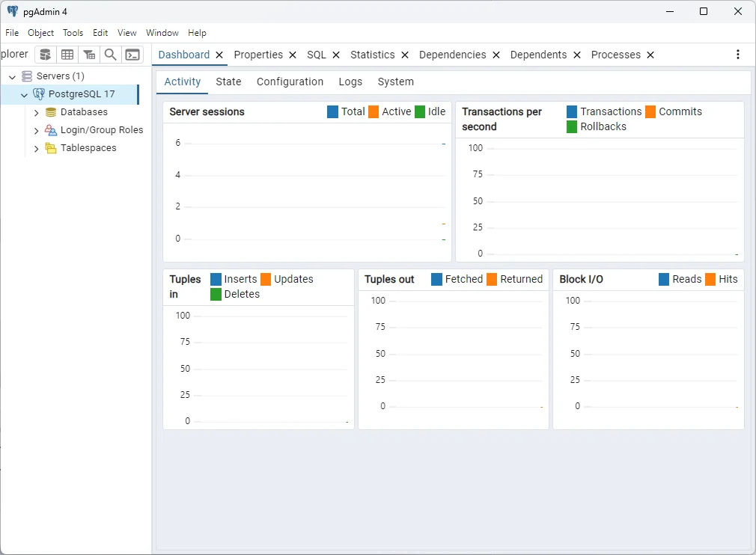
Task: Collapse the PostgreSQL 17 server node
Action: click(x=24, y=94)
